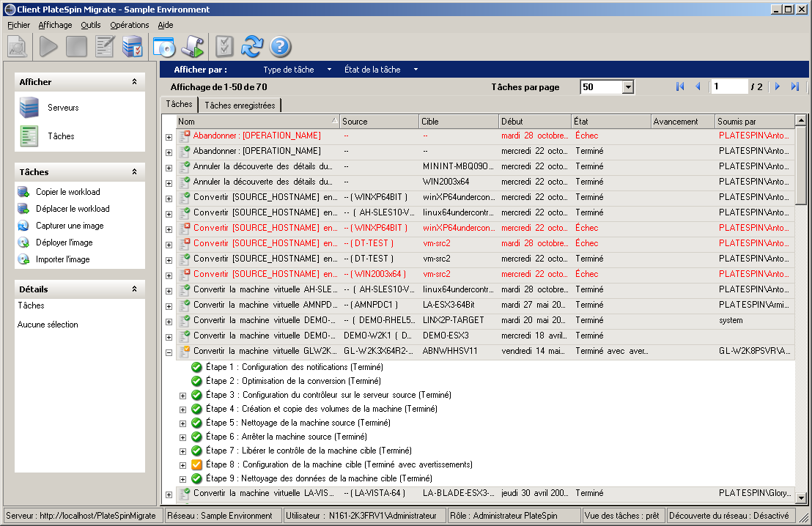Open the Type de tâche filter dropdown
Viewport: 812px width, 526px height.
[297, 70]
